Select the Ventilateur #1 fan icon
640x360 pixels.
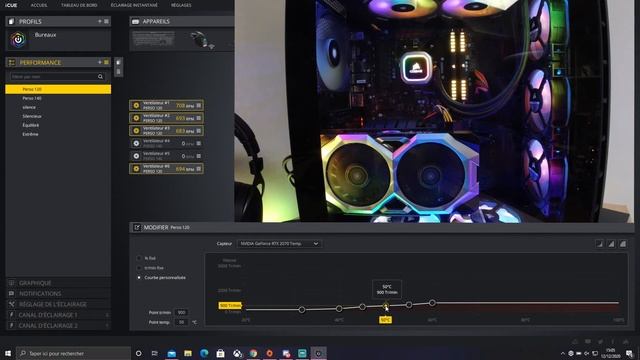136,105
